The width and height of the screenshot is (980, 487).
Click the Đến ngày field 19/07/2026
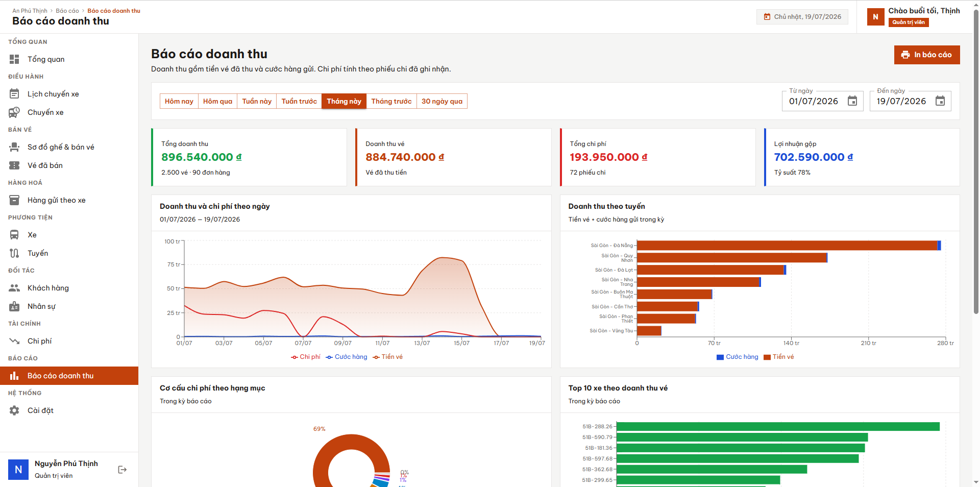(x=910, y=101)
